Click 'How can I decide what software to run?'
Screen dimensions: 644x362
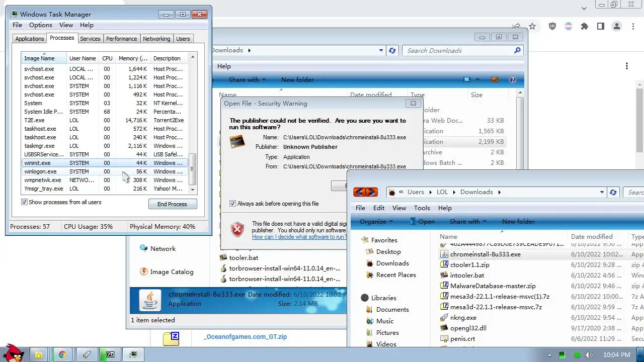click(299, 237)
